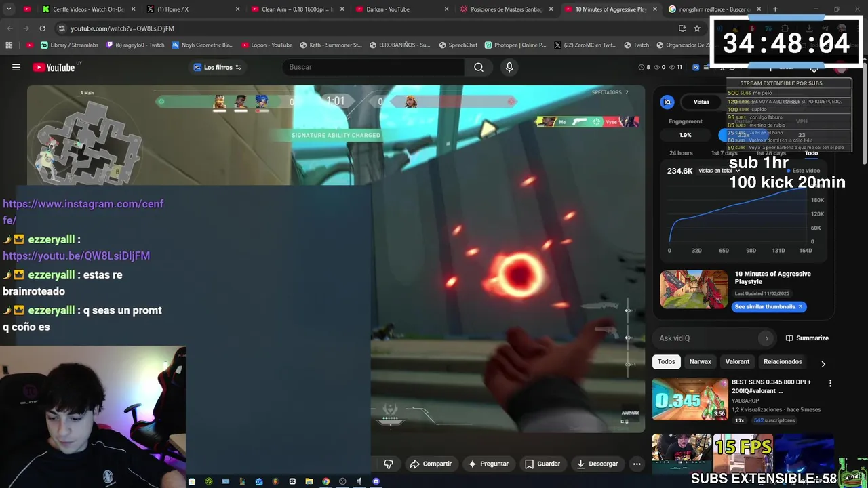The image size is (868, 488).
Task: Bookmark this page with the star
Action: click(x=696, y=28)
